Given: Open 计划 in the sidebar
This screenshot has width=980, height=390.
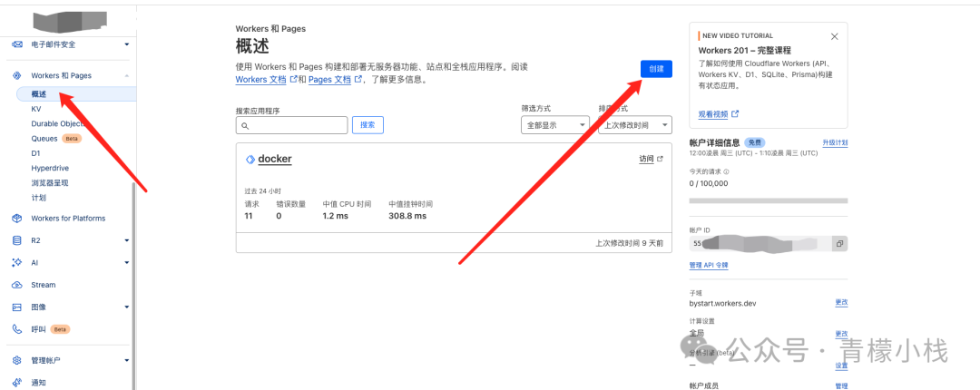Looking at the screenshot, I should [39, 198].
